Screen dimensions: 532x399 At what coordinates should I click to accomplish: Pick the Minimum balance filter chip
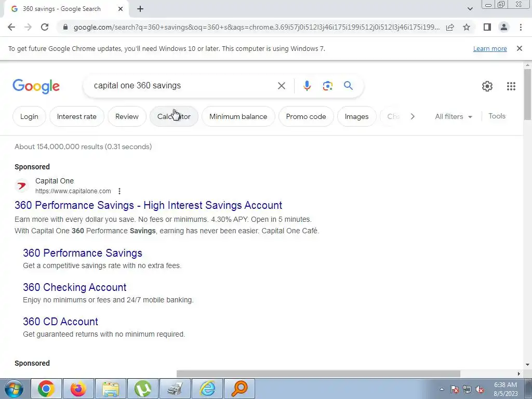point(238,116)
